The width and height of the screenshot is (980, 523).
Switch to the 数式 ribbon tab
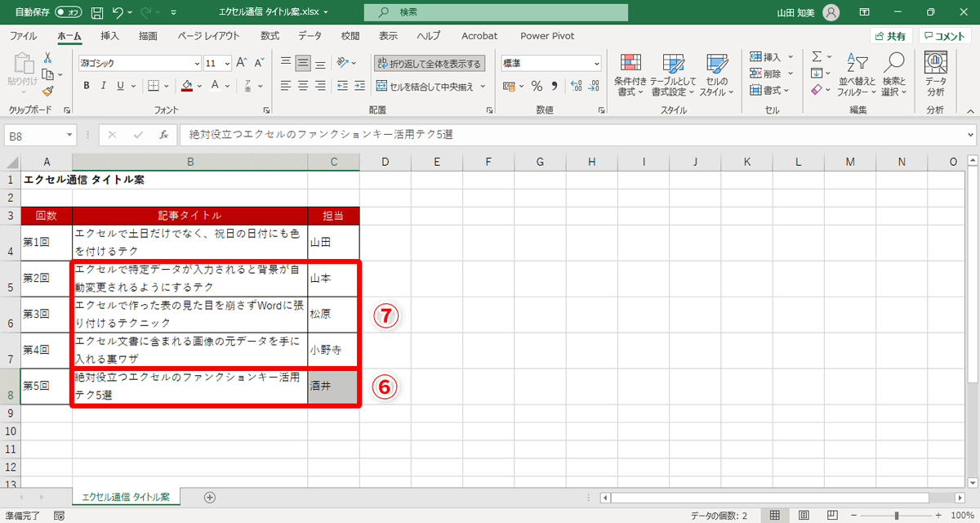(x=269, y=36)
